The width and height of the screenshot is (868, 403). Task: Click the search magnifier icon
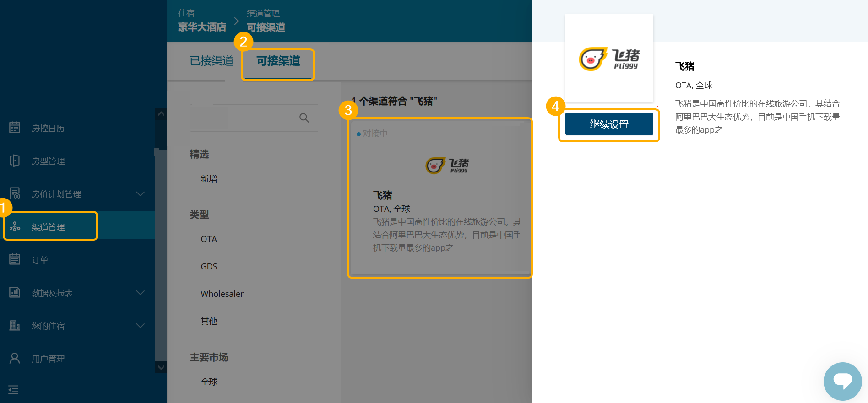pyautogui.click(x=304, y=118)
